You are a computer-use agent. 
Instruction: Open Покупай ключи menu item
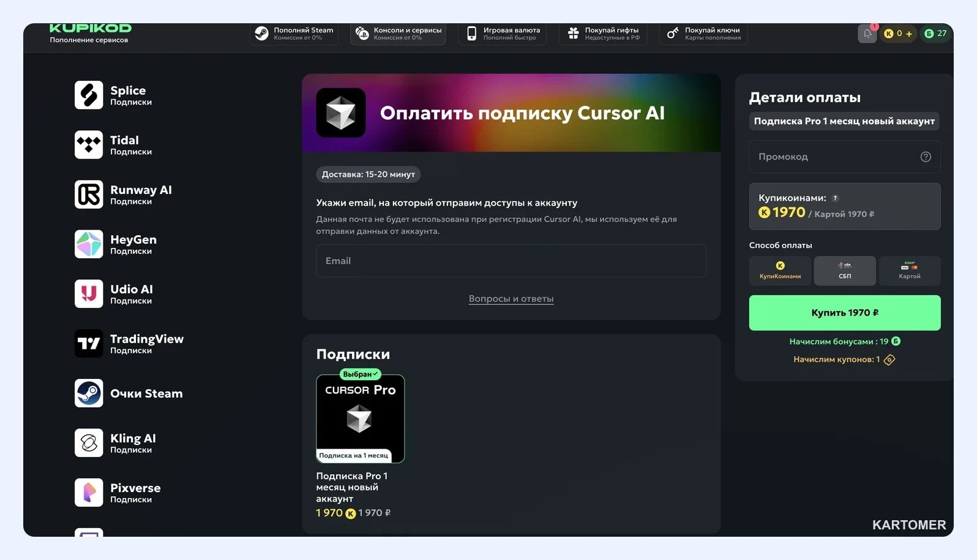pos(703,34)
